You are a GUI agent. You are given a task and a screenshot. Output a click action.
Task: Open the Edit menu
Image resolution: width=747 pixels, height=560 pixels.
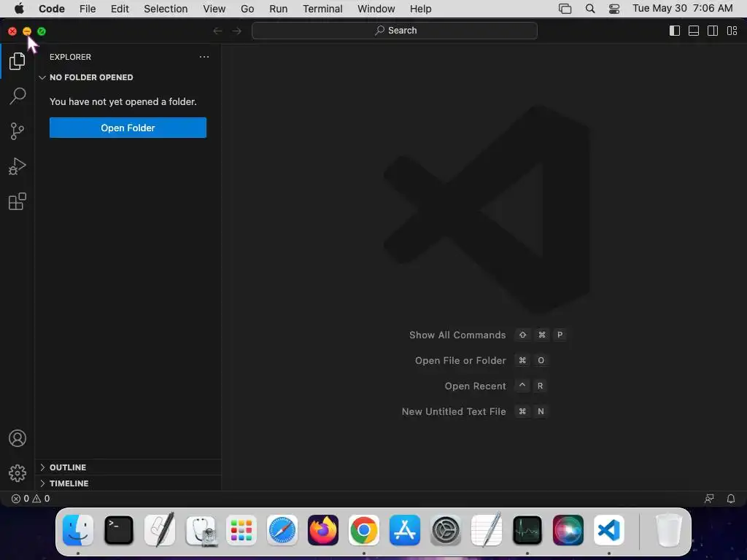tap(120, 9)
